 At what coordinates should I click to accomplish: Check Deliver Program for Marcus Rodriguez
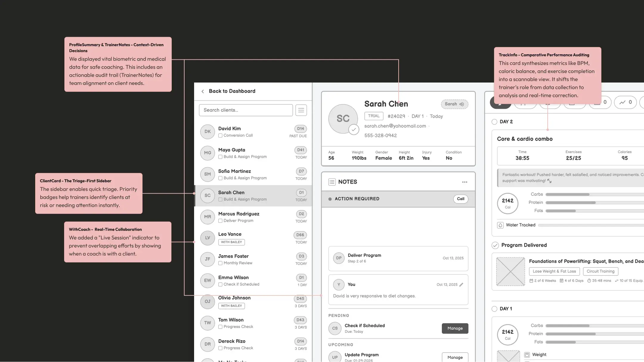coord(220,221)
